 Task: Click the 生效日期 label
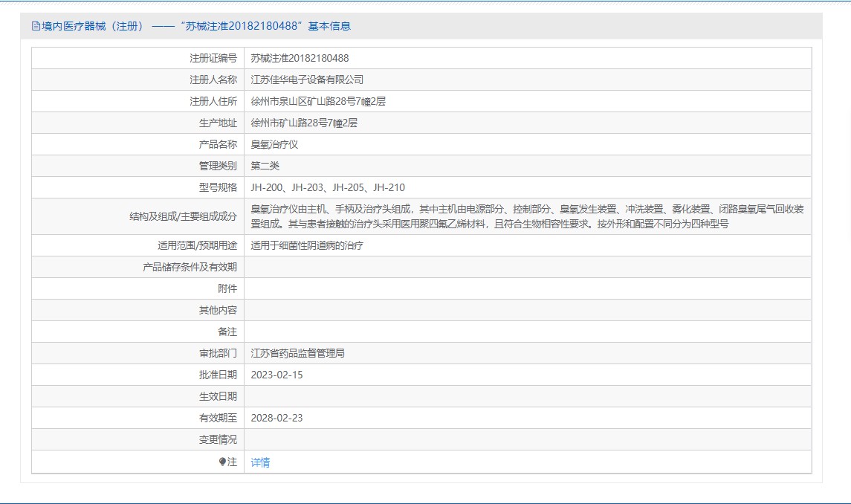218,396
